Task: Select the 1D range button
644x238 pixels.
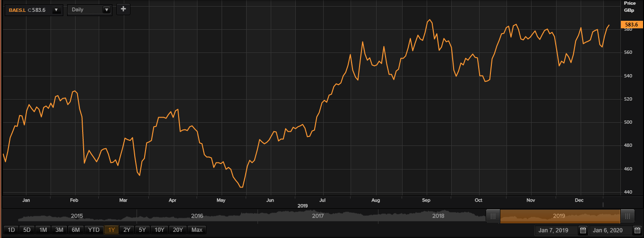Action: click(x=12, y=230)
